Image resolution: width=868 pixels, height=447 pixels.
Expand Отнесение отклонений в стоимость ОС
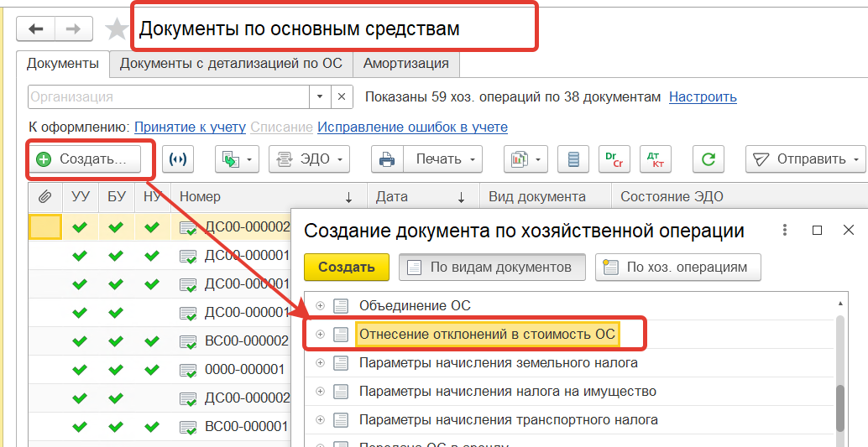pos(320,334)
